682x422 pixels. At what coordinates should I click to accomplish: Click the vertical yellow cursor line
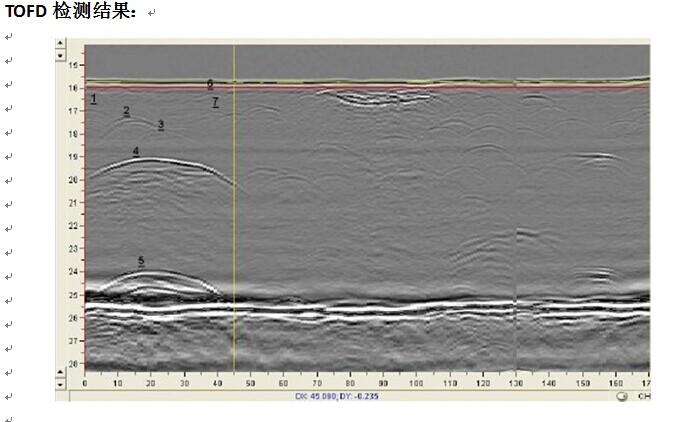pyautogui.click(x=234, y=208)
